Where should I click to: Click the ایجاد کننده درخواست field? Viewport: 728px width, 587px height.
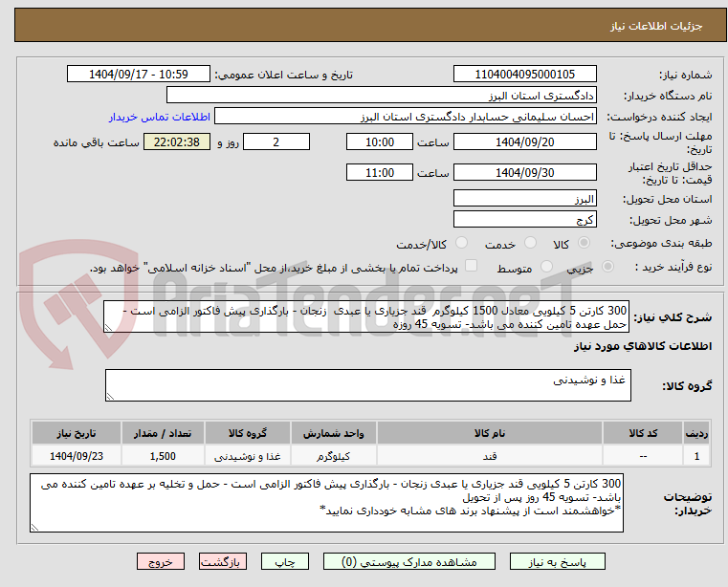click(406, 116)
